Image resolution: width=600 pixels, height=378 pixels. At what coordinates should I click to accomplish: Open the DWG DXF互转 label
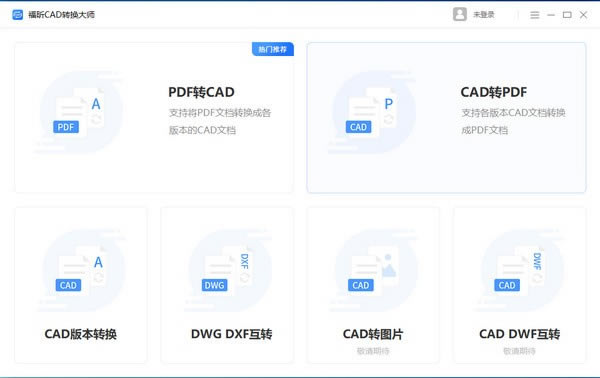point(232,334)
